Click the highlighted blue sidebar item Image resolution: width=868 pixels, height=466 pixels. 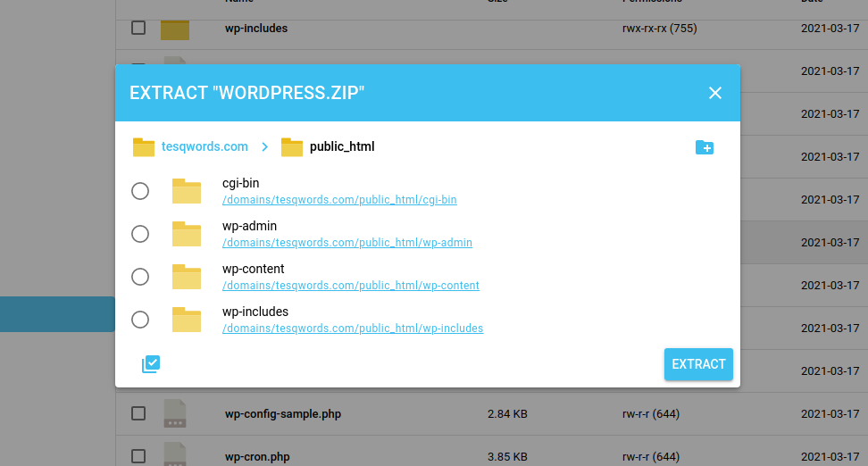point(57,314)
